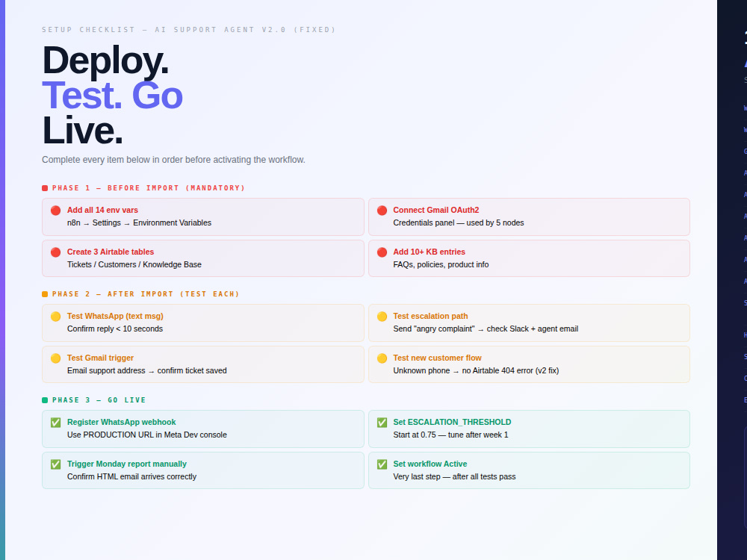This screenshot has height=560, width=747.
Task: Click the green checkmark beside Set ESCALATION_THRESHOLD
Action: [x=382, y=423]
